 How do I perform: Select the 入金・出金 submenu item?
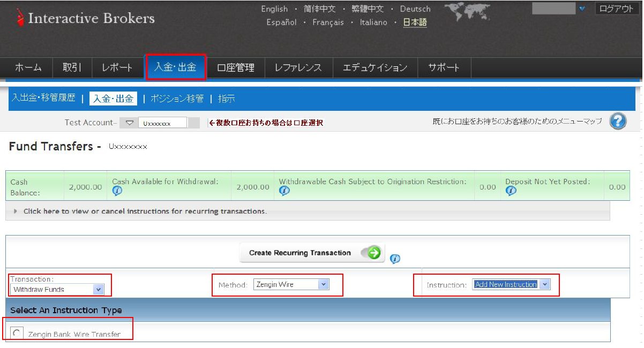[113, 99]
